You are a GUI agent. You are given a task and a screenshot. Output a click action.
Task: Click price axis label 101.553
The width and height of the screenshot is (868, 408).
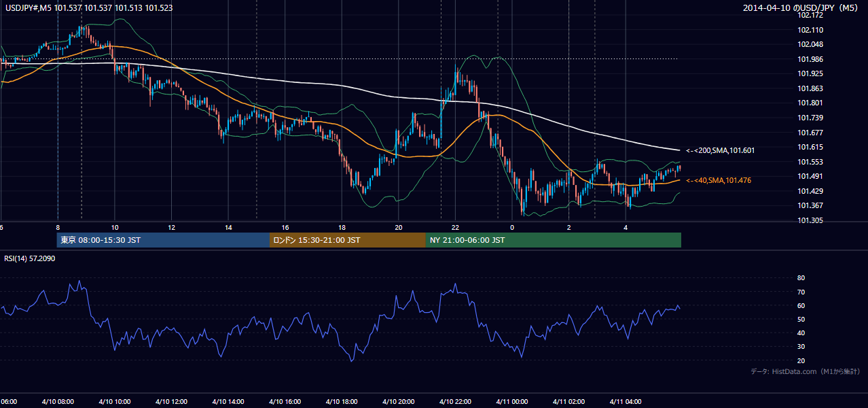810,162
